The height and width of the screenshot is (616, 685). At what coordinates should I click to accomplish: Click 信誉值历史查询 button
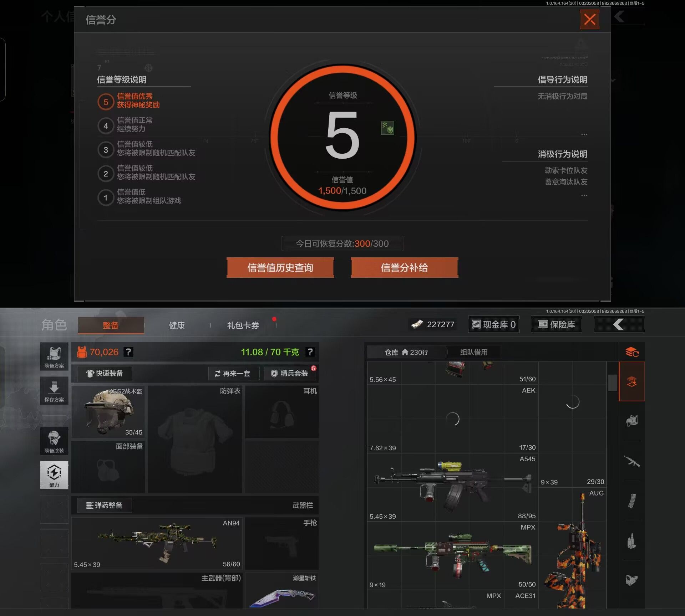coord(280,267)
